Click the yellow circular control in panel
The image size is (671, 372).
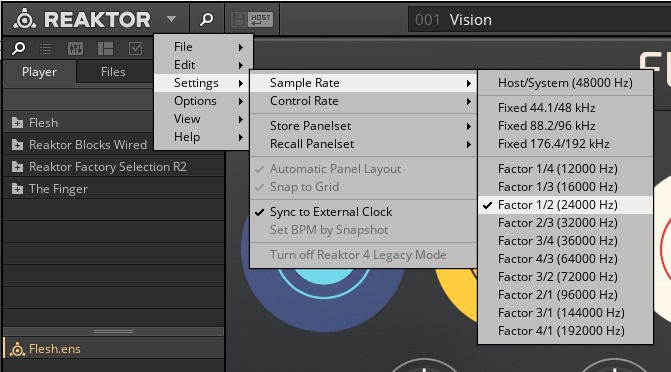point(457,295)
